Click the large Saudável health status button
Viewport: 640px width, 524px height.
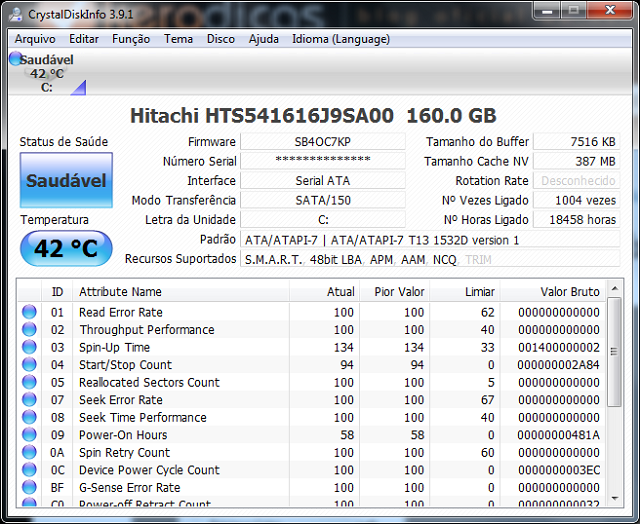66,180
